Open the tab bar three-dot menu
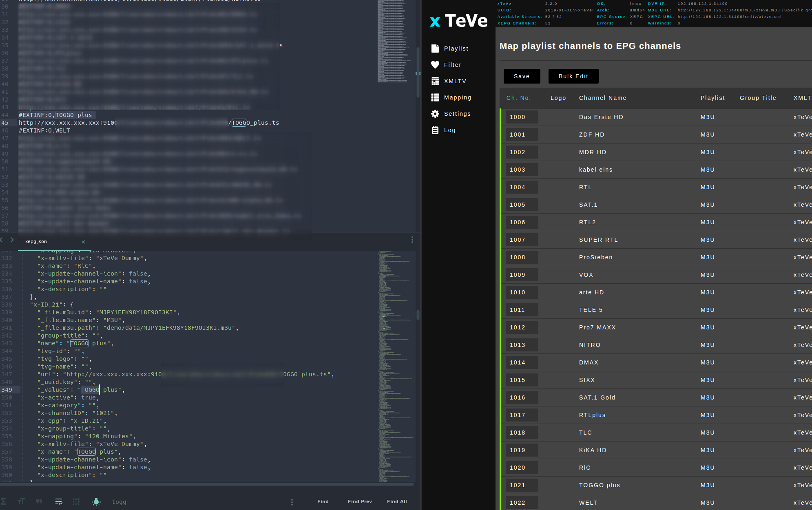Image resolution: width=812 pixels, height=510 pixels. point(412,240)
